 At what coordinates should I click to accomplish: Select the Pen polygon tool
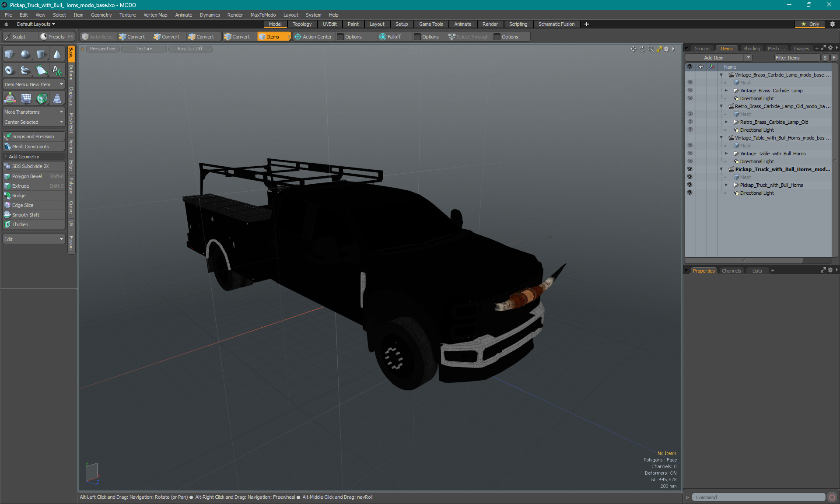pos(41,70)
